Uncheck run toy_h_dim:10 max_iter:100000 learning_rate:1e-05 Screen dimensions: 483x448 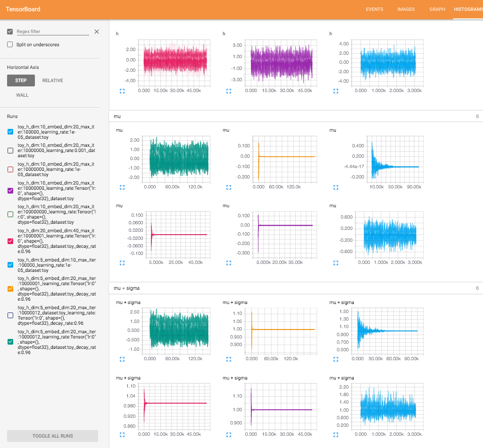tap(10, 132)
